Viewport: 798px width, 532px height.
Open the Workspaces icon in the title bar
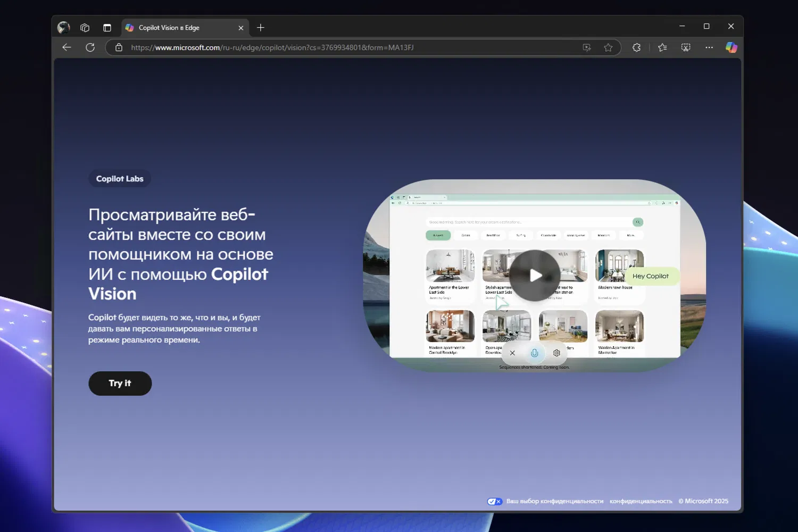point(85,28)
